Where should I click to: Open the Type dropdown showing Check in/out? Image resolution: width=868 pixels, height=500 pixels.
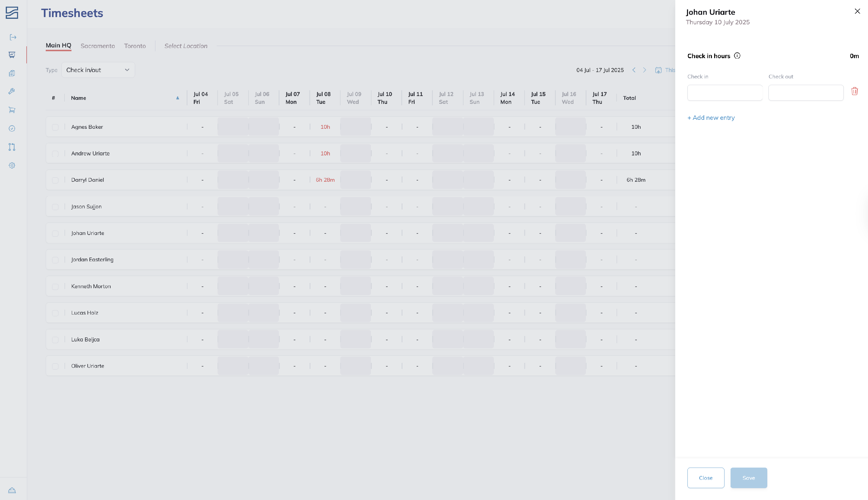98,70
